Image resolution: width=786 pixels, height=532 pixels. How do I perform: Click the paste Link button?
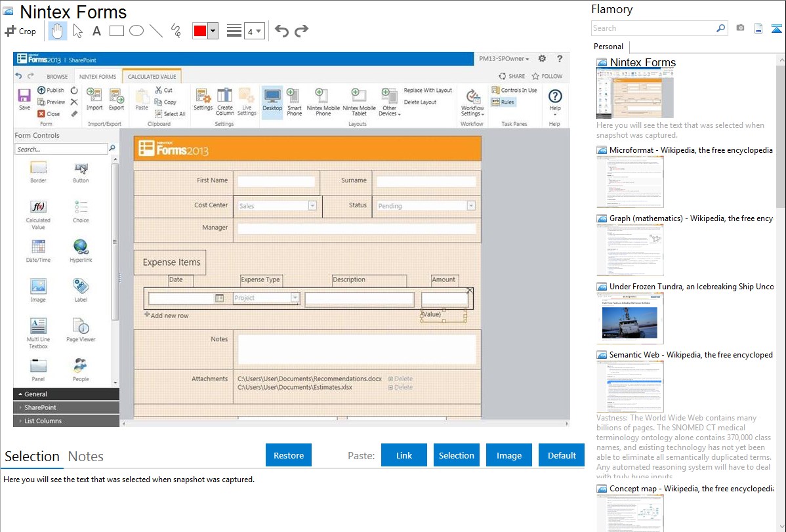point(404,455)
